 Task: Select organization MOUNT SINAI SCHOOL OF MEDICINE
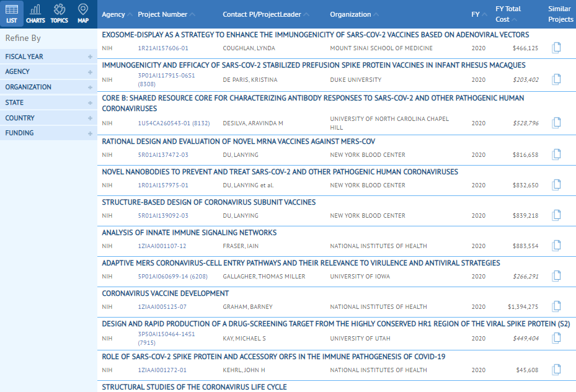coord(381,48)
